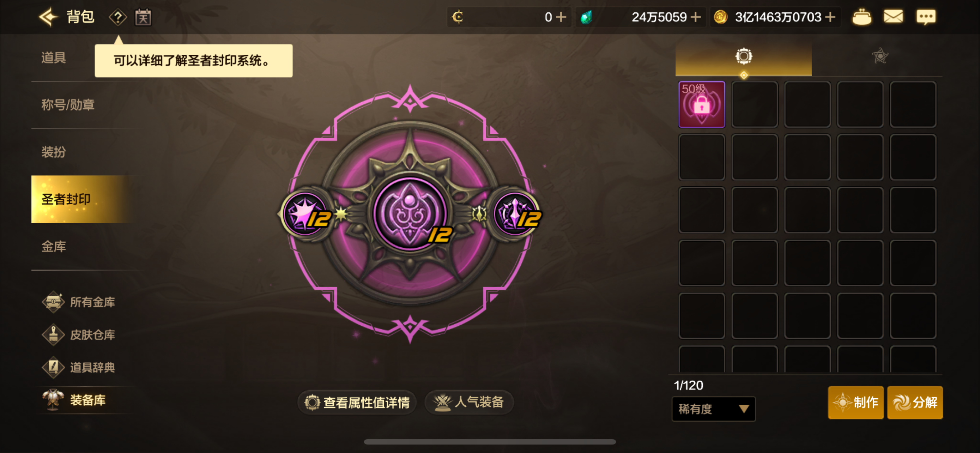
Task: Switch to the pentagram star inventory tab
Action: (x=880, y=56)
